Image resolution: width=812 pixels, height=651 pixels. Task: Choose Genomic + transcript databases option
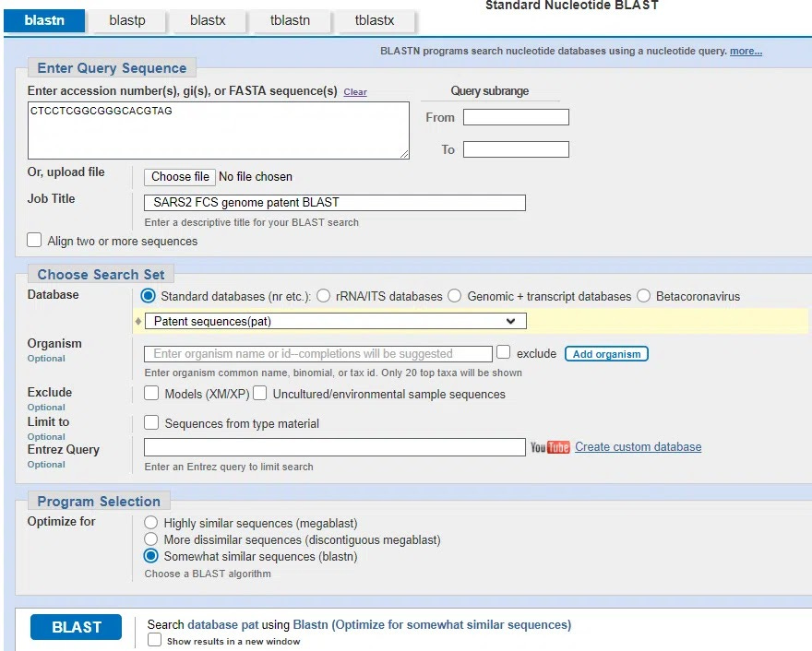coord(455,296)
